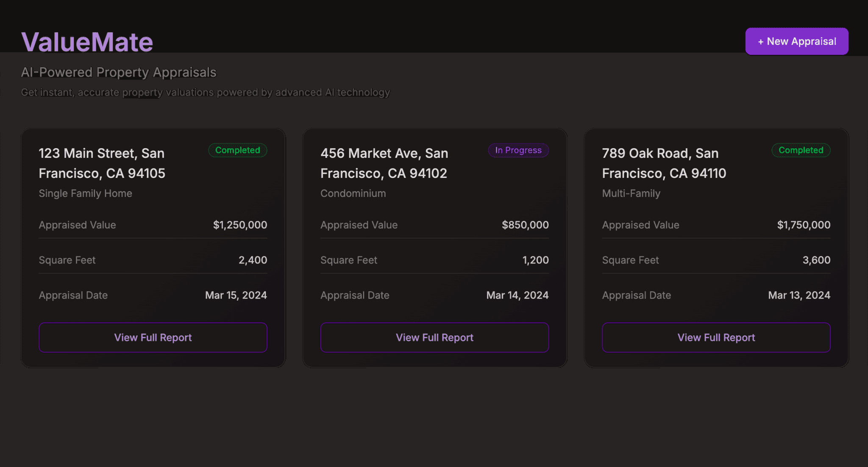The image size is (868, 467).
Task: Click the AI-Powered Property Appraisals heading
Action: (119, 72)
